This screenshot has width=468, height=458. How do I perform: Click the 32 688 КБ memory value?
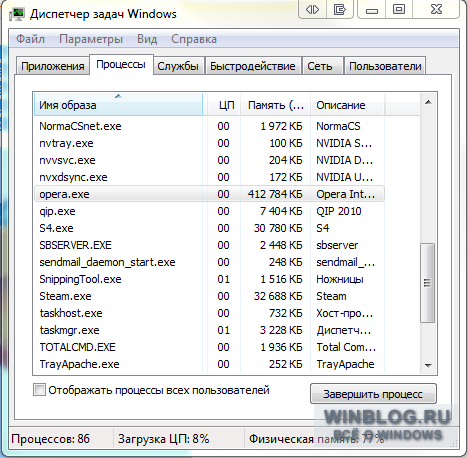tap(278, 296)
